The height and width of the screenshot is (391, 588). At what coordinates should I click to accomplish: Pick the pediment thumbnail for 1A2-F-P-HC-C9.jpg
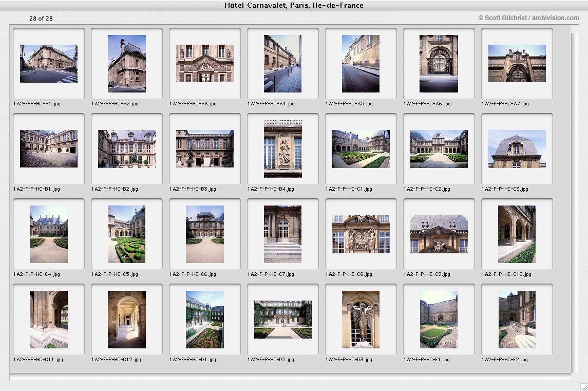tap(439, 234)
